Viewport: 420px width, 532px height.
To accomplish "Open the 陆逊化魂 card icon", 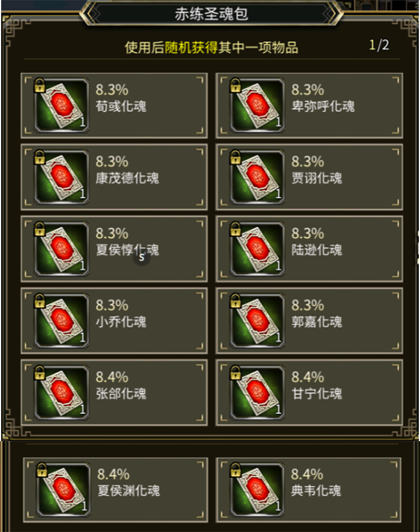I will (257, 249).
